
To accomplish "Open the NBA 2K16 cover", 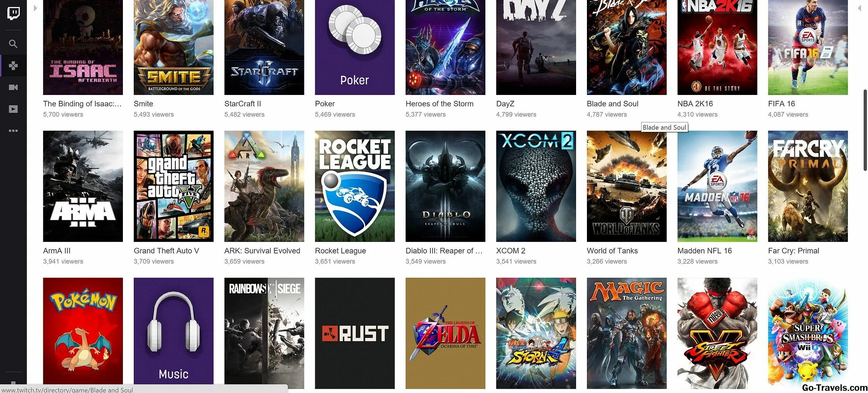I will [717, 47].
